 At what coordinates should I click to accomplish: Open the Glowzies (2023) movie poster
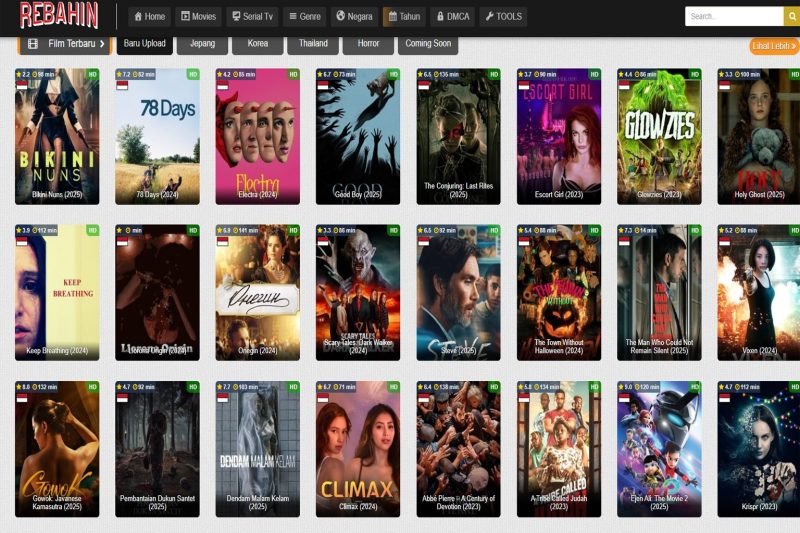659,136
